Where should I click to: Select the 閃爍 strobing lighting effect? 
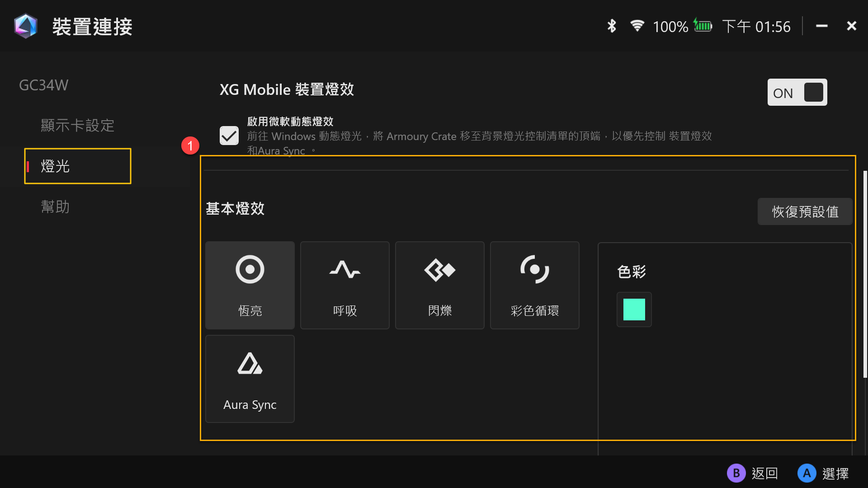click(x=440, y=285)
